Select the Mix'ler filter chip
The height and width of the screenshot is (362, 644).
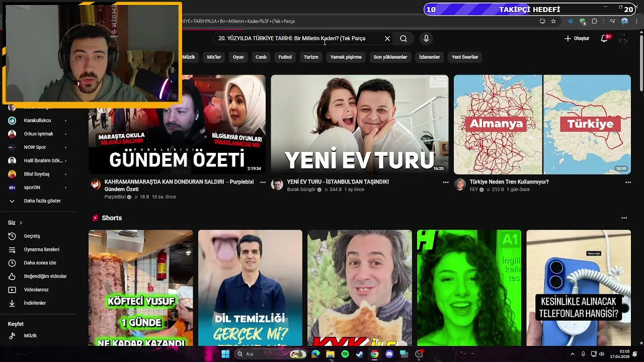pyautogui.click(x=214, y=57)
